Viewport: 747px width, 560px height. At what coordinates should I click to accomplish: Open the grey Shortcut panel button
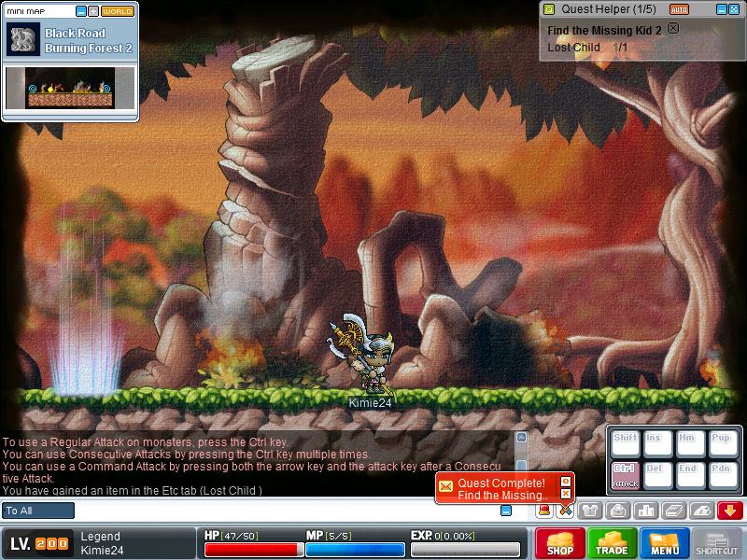[x=717, y=543]
